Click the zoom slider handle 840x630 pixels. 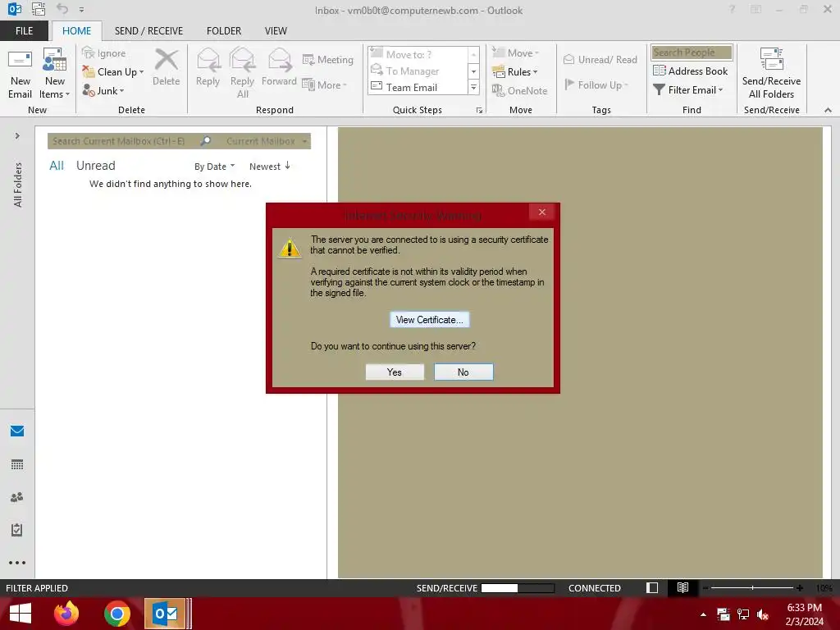point(752,588)
